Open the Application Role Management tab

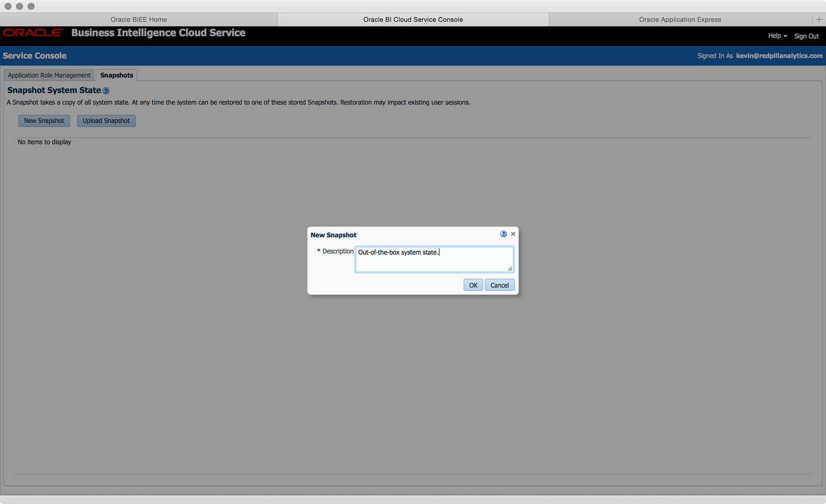pyautogui.click(x=49, y=75)
